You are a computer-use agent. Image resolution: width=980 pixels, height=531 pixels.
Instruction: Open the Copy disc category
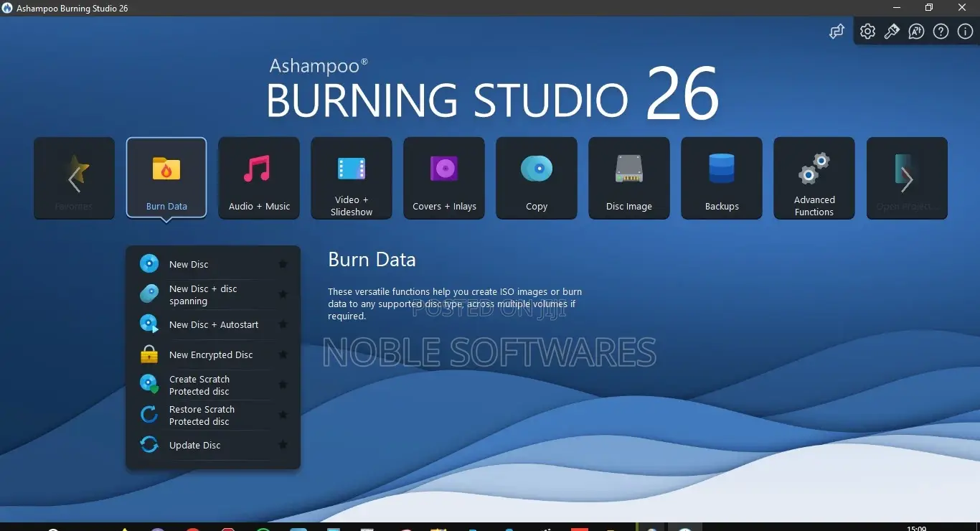coord(537,177)
